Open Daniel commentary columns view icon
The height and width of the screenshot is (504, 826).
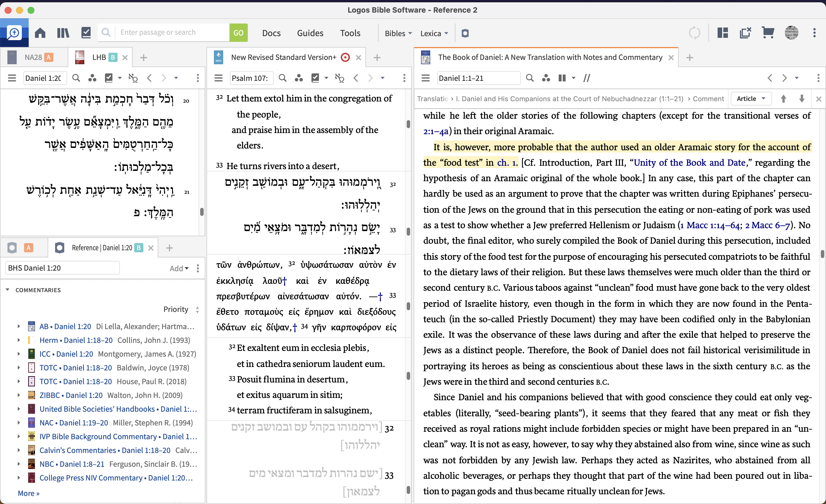pyautogui.click(x=562, y=78)
